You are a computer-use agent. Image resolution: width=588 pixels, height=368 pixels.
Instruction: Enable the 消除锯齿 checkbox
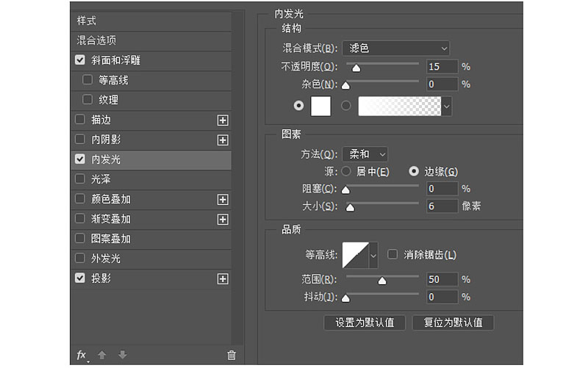click(392, 254)
